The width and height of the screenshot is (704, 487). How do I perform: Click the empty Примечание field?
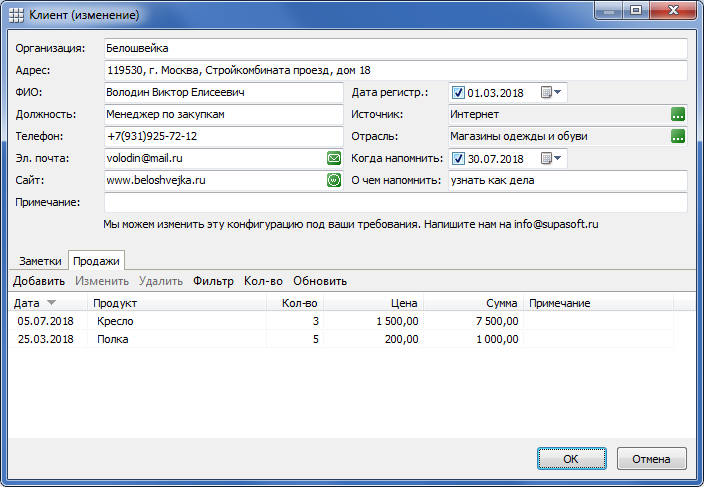(396, 202)
